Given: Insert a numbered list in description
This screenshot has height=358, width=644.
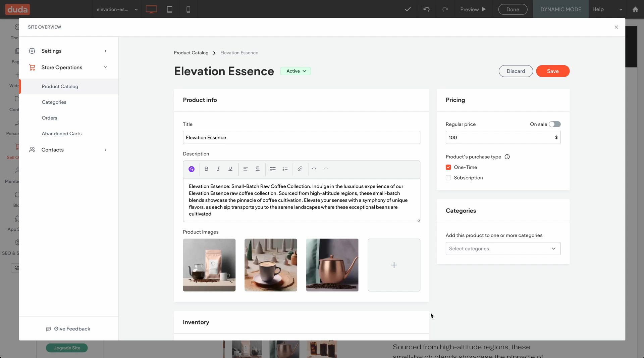Looking at the screenshot, I should coord(285,169).
